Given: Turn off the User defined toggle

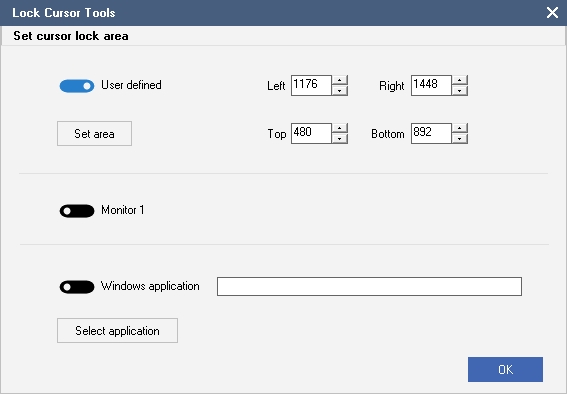Looking at the screenshot, I should 77,86.
